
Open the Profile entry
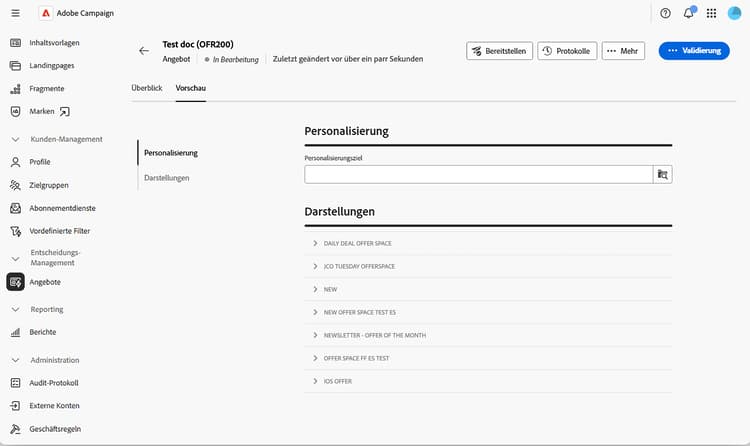tap(40, 162)
